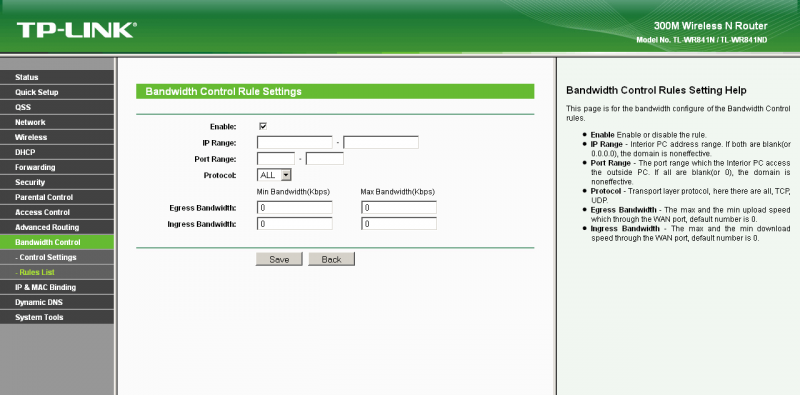Select the Rules List submenu item
This screenshot has width=800, height=395.
tap(57, 272)
